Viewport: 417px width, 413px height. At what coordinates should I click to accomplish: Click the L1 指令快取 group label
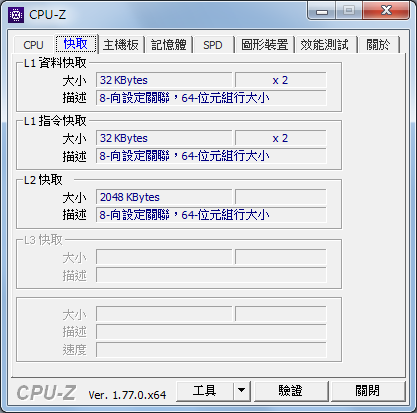coord(55,121)
